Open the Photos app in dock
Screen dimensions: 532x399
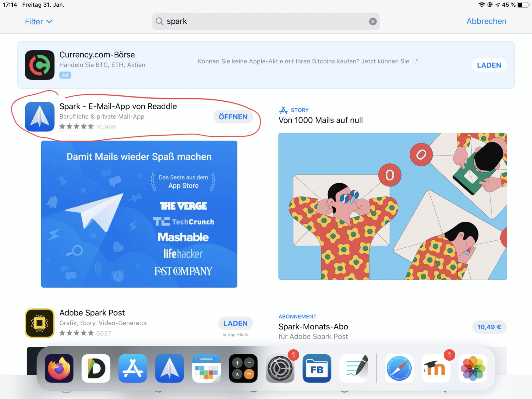(473, 368)
